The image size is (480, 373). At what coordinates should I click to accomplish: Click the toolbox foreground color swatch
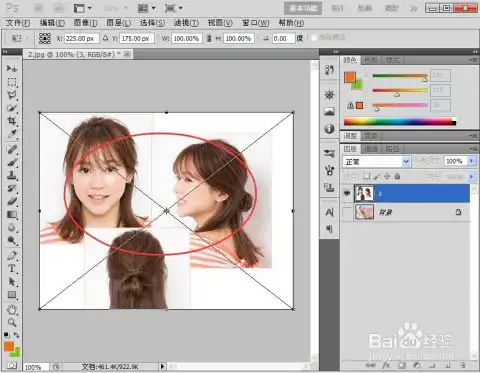point(9,346)
